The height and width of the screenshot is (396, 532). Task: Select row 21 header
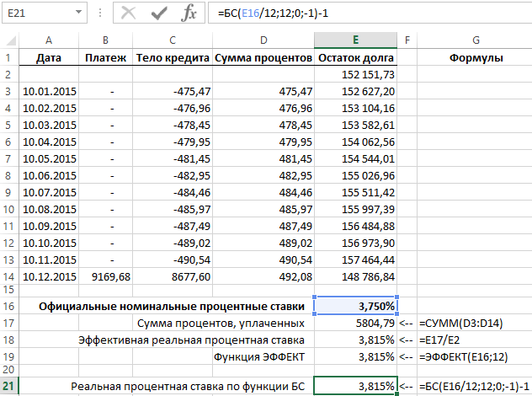point(8,387)
